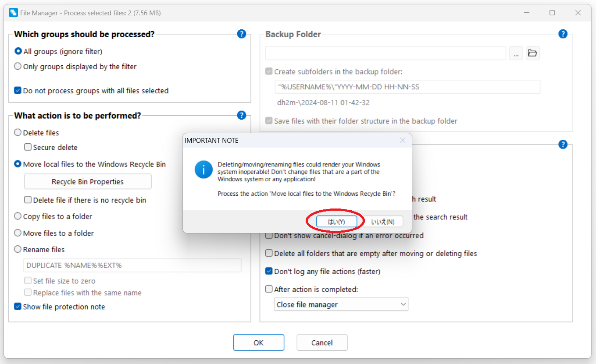Open 'Recycle Bin Properties'
The height and width of the screenshot is (364, 596).
[x=88, y=181]
